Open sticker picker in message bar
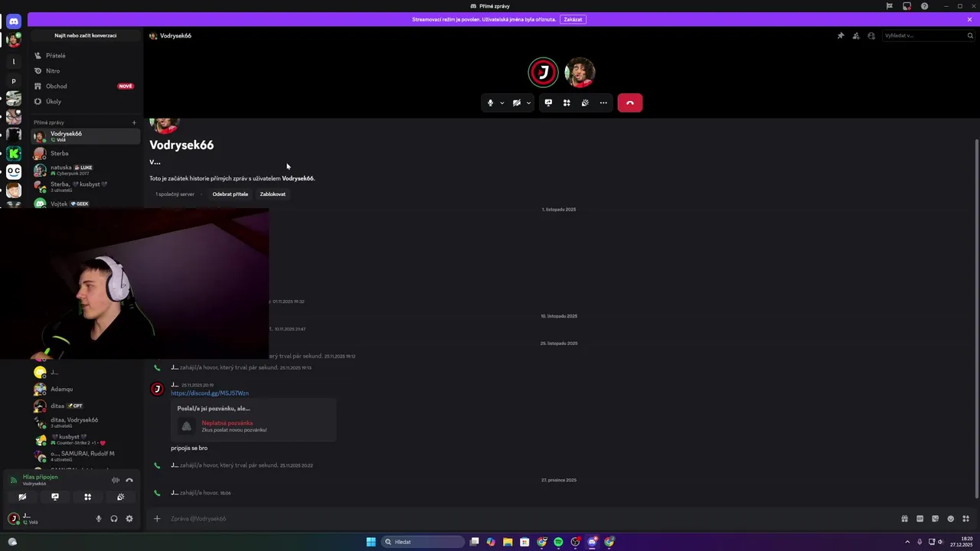Image resolution: width=980 pixels, height=551 pixels. pyautogui.click(x=935, y=519)
